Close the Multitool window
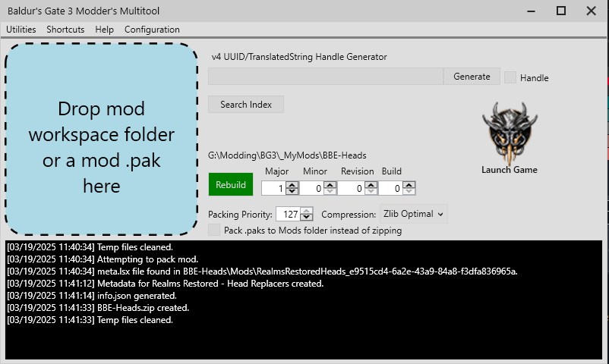The image size is (609, 364). pyautogui.click(x=591, y=11)
